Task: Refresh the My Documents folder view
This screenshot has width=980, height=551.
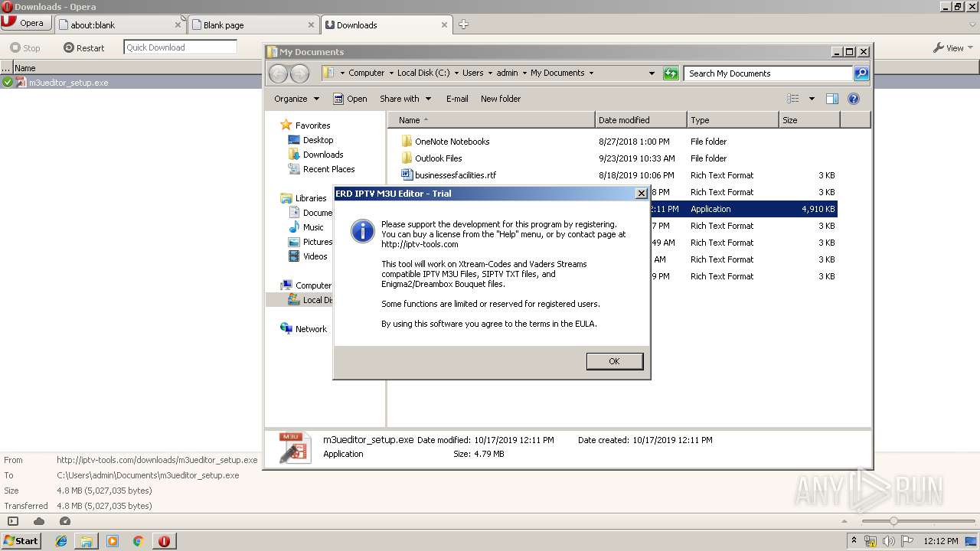Action: (x=671, y=73)
